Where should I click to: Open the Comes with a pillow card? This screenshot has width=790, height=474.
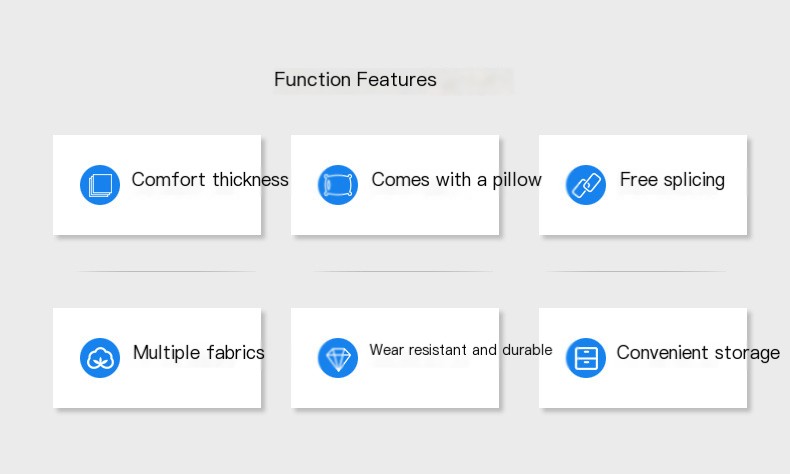pyautogui.click(x=395, y=185)
